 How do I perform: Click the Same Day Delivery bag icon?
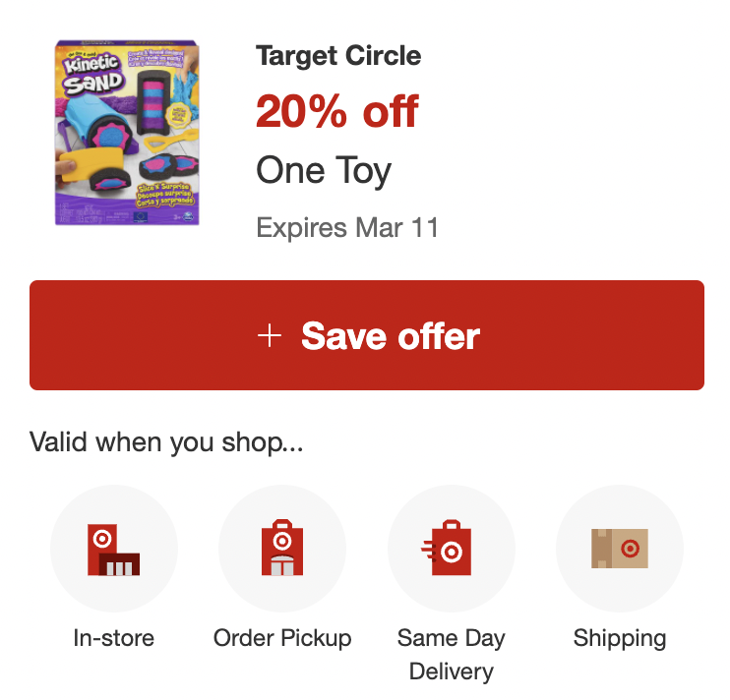coord(447,548)
